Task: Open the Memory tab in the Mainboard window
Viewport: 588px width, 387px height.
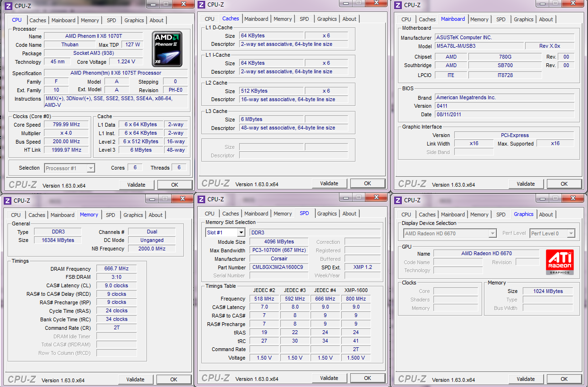Action: tap(479, 19)
